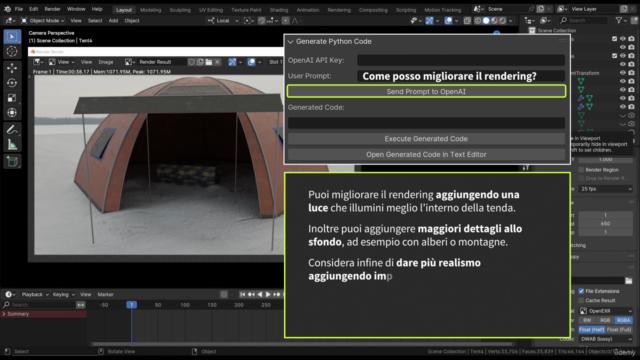
Task: Switch to the Shading workspace tab
Action: point(279,10)
